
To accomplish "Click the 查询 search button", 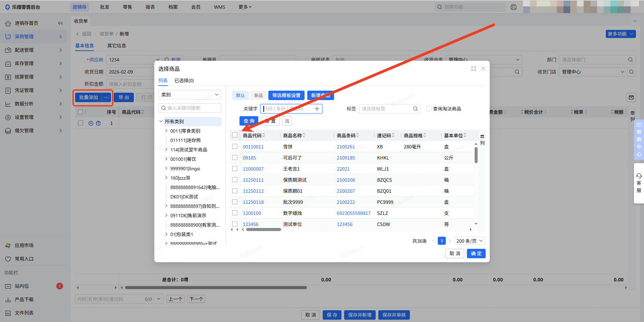I will tap(249, 121).
